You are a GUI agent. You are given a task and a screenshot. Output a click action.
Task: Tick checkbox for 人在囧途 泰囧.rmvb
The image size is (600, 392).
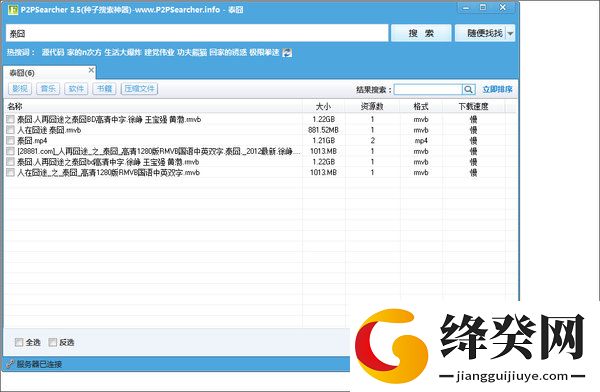(10, 130)
